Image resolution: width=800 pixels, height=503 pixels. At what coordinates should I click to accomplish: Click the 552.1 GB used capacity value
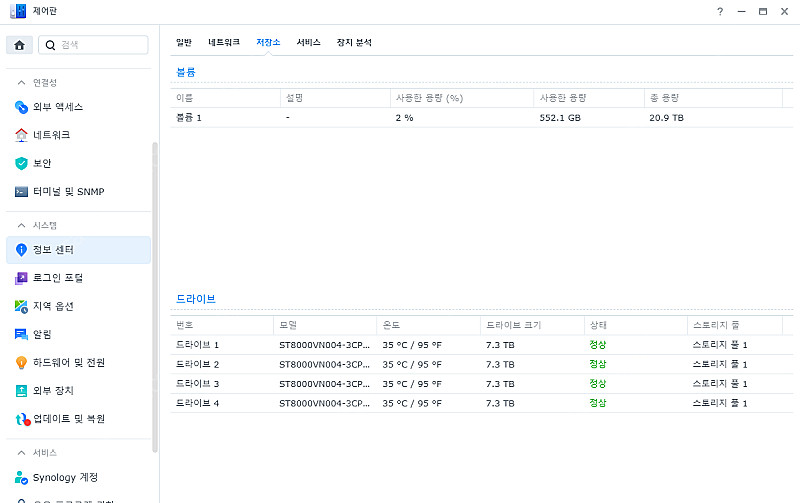point(560,118)
